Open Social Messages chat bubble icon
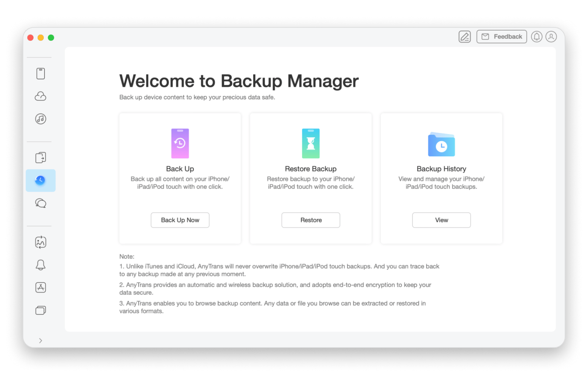The height and width of the screenshot is (378, 588). (x=41, y=203)
